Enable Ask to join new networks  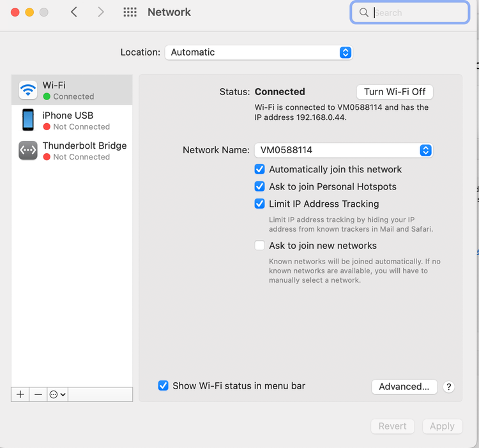click(259, 246)
